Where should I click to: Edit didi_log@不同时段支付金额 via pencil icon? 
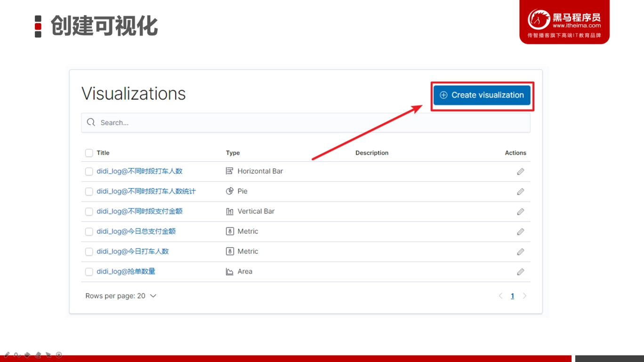tap(520, 212)
